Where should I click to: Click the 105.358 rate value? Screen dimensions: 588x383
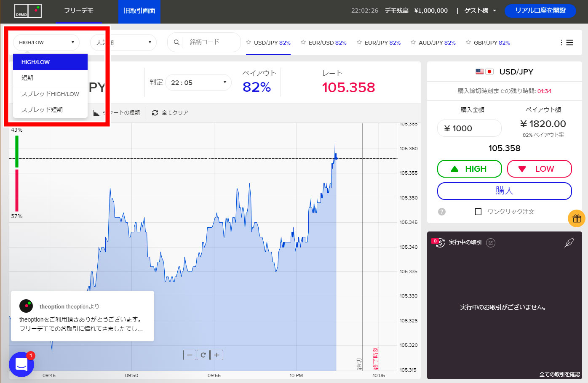pos(348,87)
